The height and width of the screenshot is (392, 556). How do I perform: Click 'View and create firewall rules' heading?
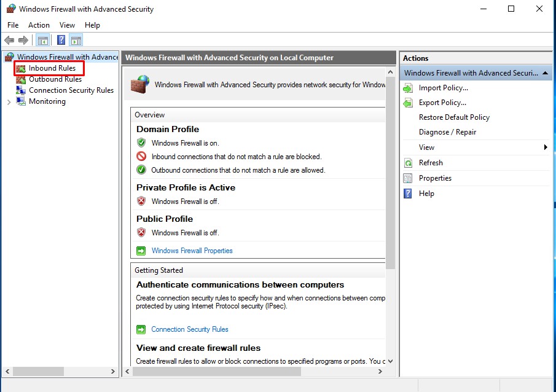(x=198, y=348)
